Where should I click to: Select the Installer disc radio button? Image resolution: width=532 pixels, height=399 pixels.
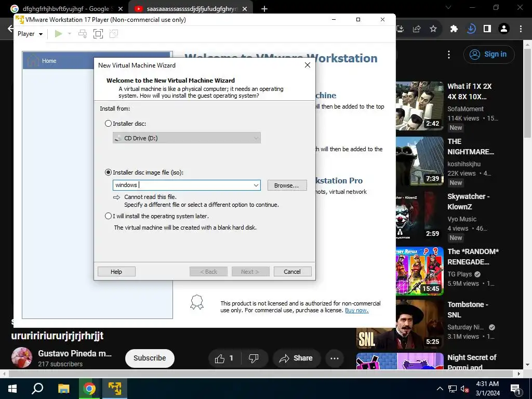[x=108, y=124]
